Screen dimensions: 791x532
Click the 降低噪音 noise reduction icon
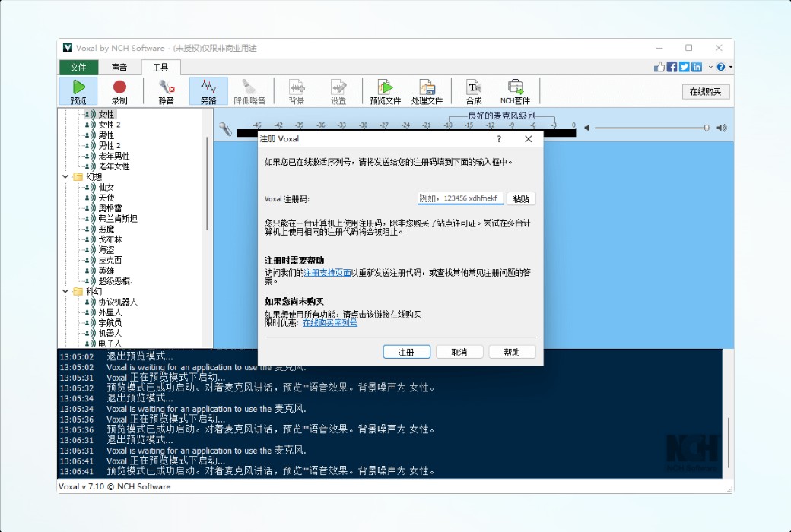click(249, 87)
